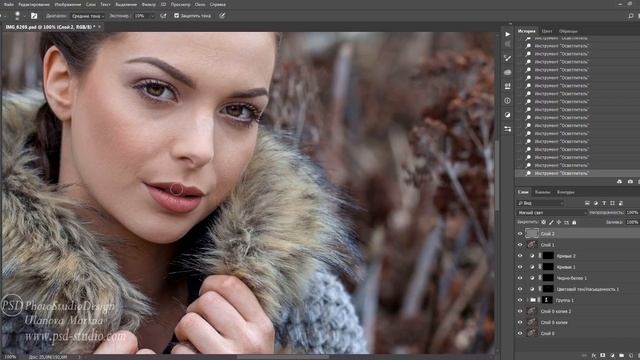Hide the Слой 0 layer
The image size is (640, 360).
(520, 333)
